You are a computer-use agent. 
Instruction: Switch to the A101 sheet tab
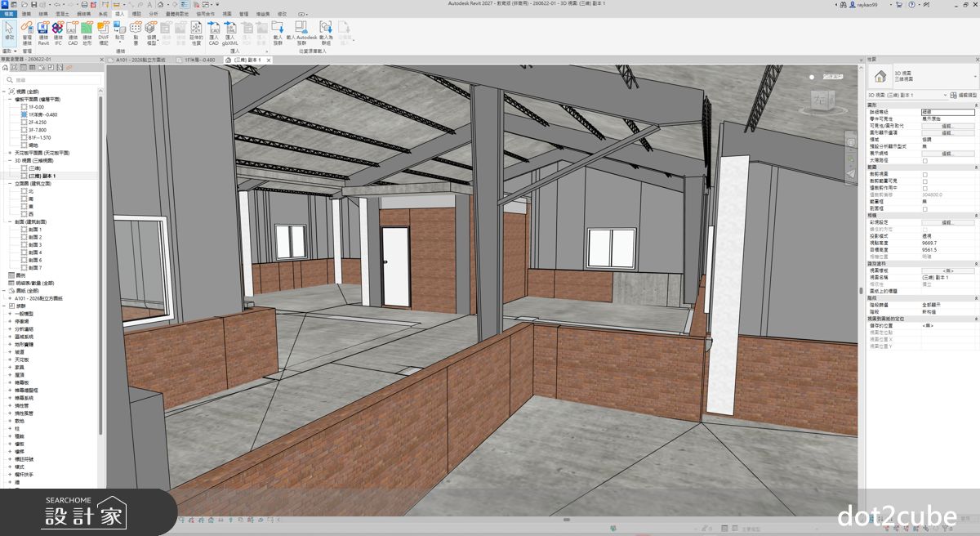coord(140,60)
